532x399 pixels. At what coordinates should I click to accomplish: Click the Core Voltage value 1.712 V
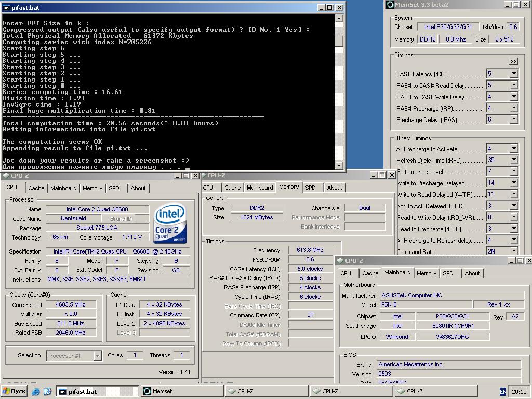tap(132, 237)
